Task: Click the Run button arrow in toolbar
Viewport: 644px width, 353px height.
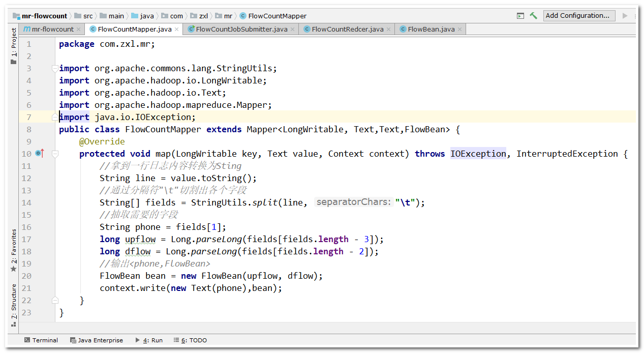Action: coord(625,16)
